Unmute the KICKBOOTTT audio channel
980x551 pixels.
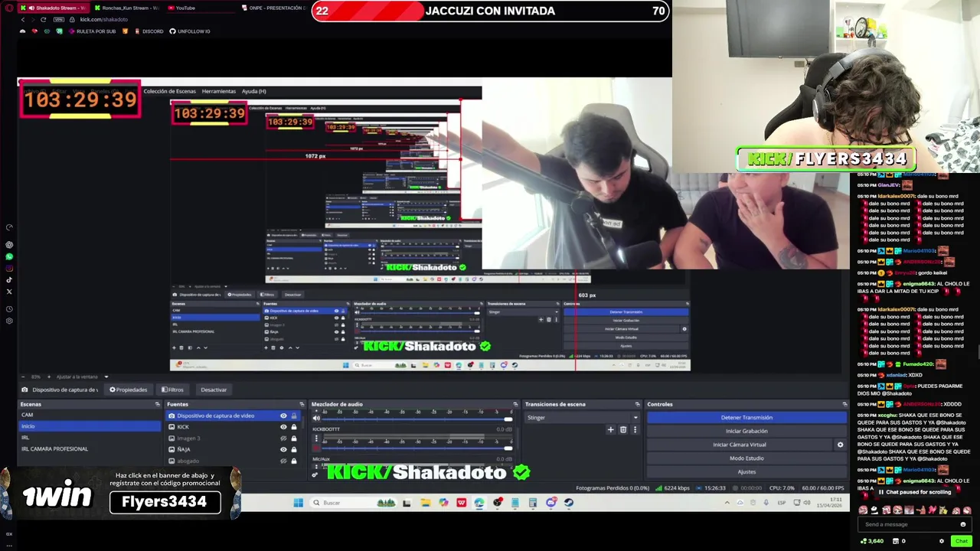pos(316,448)
